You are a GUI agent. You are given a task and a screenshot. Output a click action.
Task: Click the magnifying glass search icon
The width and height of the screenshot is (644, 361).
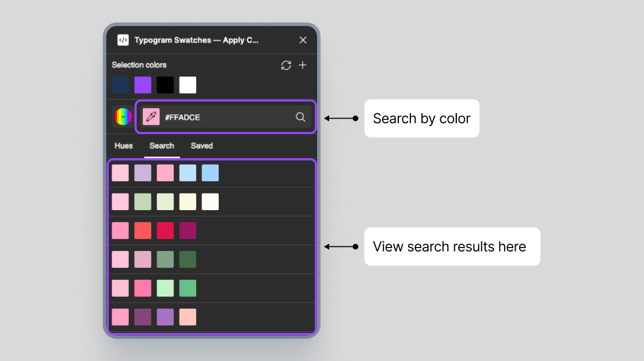(x=300, y=117)
